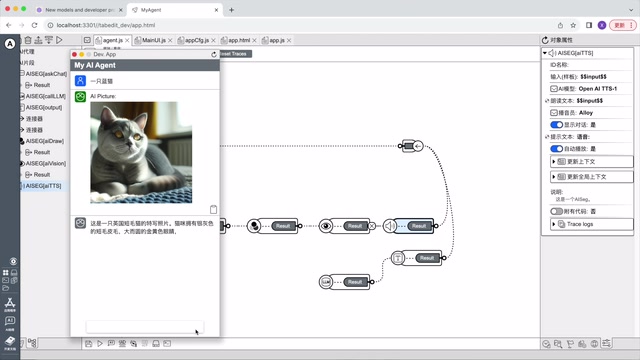Reload the Dev. App preview window
Viewport: 640px width, 360px height.
pyautogui.click(x=213, y=54)
